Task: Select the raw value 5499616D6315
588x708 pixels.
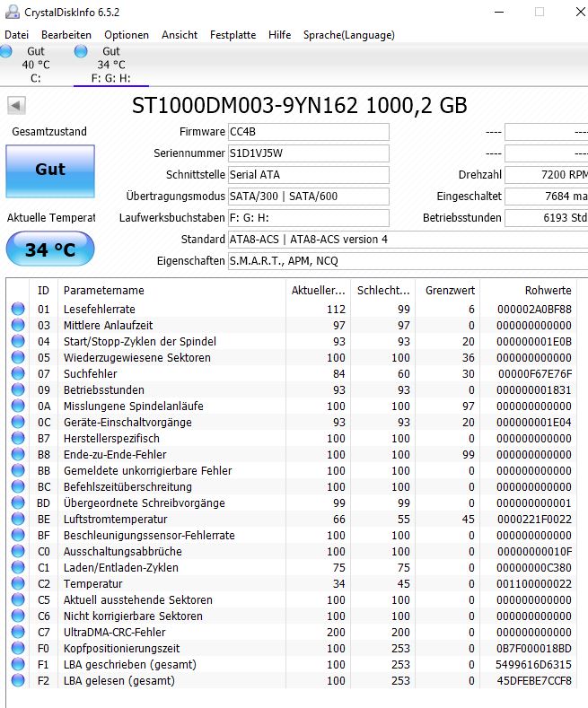Action: coord(534,665)
